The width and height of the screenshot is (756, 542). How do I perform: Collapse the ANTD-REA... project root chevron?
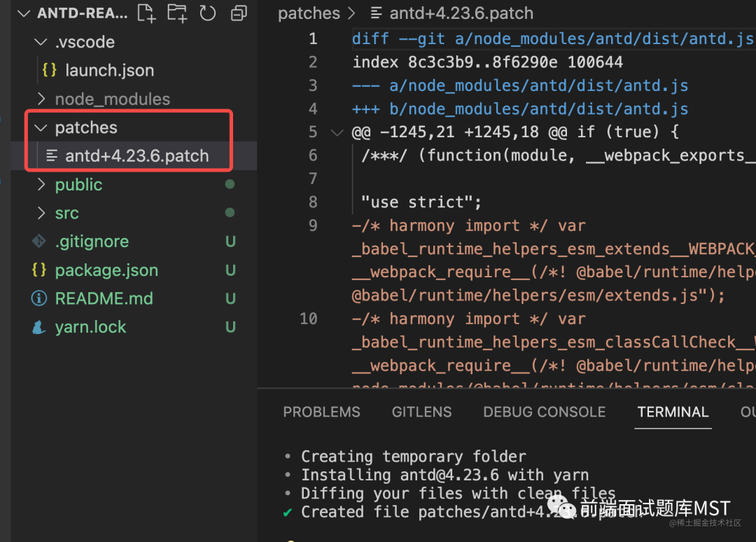(x=24, y=13)
